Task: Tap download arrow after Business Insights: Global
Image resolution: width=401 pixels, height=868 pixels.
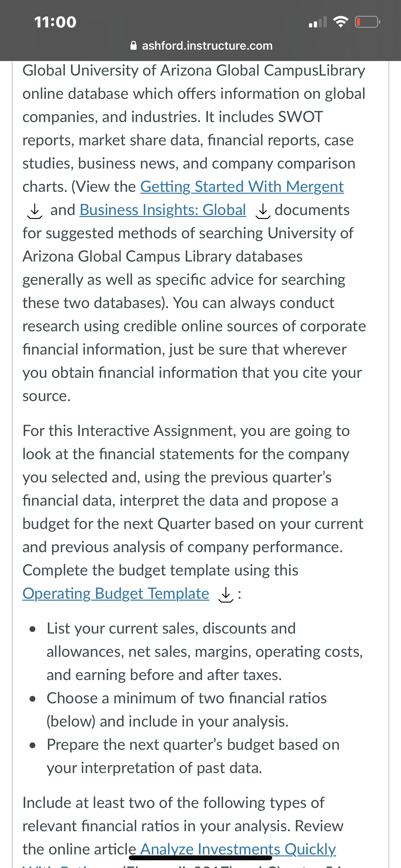Action: tap(263, 211)
